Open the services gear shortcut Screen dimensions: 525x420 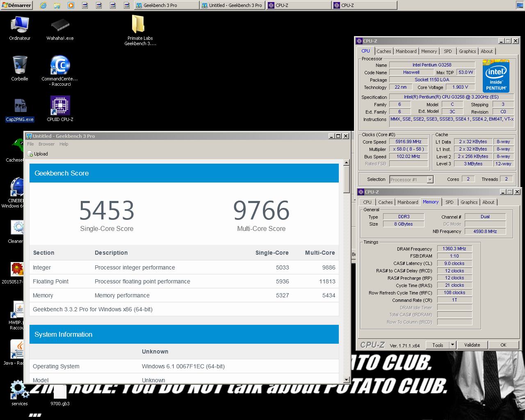pyautogui.click(x=19, y=393)
